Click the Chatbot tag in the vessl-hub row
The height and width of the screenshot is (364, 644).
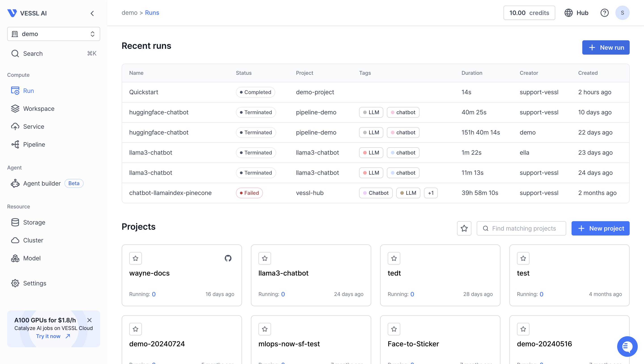pyautogui.click(x=375, y=193)
